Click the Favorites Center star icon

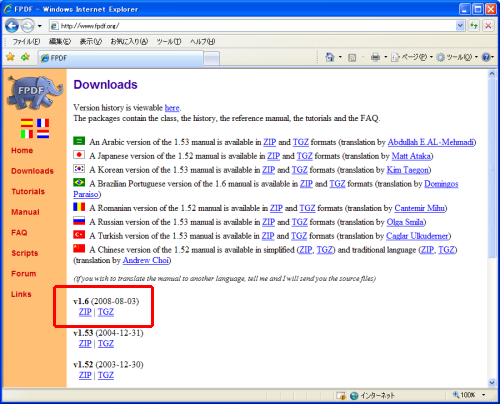coord(11,57)
